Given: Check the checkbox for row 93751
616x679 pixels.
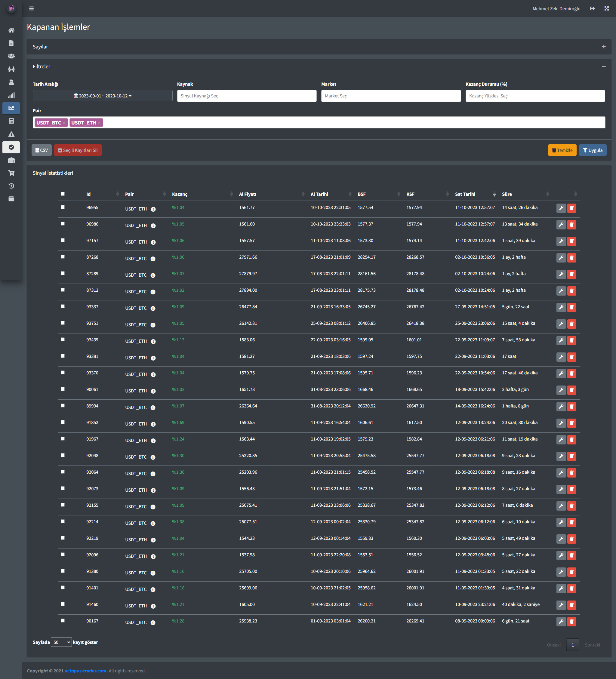Looking at the screenshot, I should (x=63, y=323).
